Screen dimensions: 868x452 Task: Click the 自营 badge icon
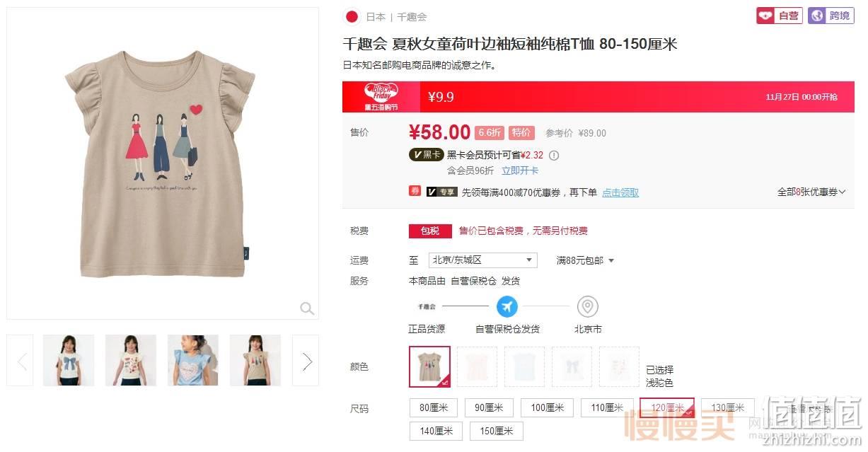[x=779, y=16]
